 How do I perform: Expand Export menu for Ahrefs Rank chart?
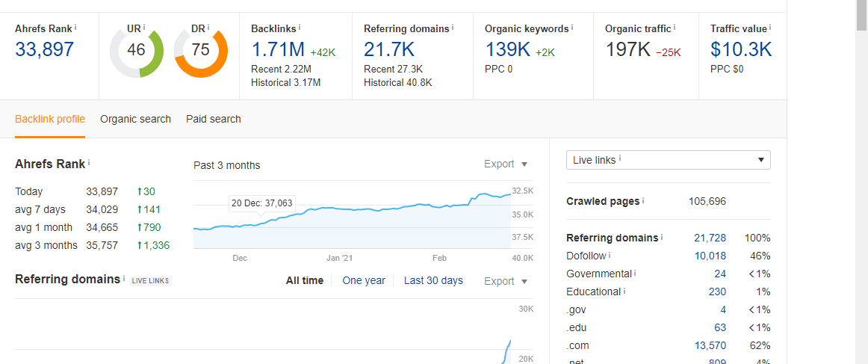click(x=506, y=164)
